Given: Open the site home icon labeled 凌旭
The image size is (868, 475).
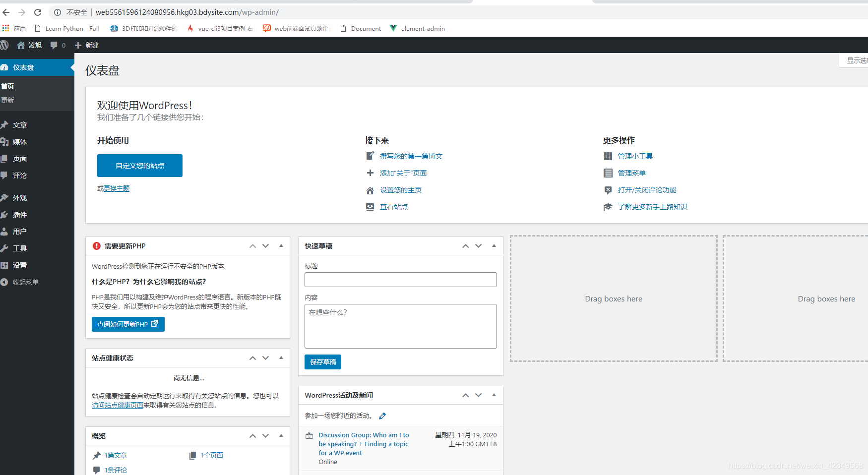Looking at the screenshot, I should [x=29, y=45].
